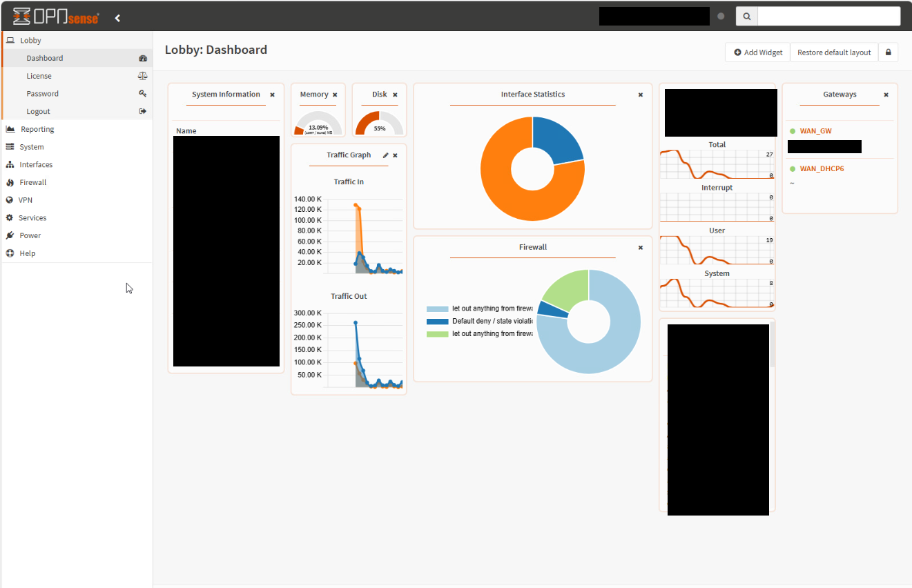Select Logout in the Lobby menu
912x588 pixels.
39,111
